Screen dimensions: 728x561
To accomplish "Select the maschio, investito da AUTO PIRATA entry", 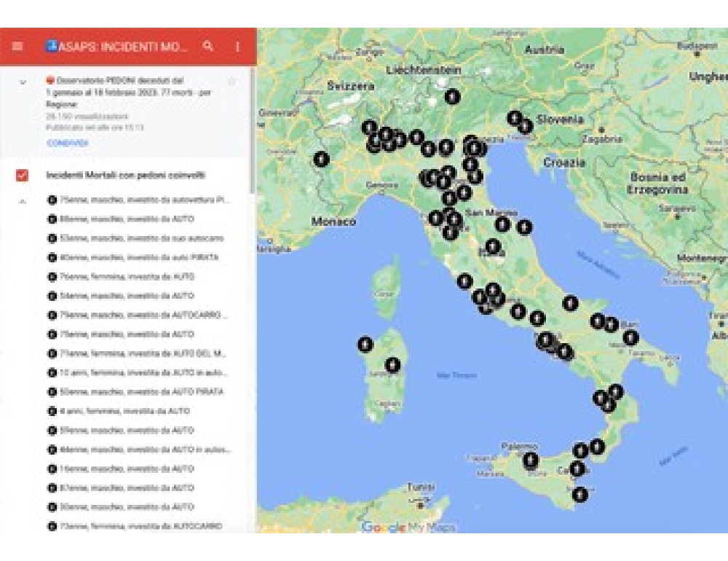I will 135,392.
